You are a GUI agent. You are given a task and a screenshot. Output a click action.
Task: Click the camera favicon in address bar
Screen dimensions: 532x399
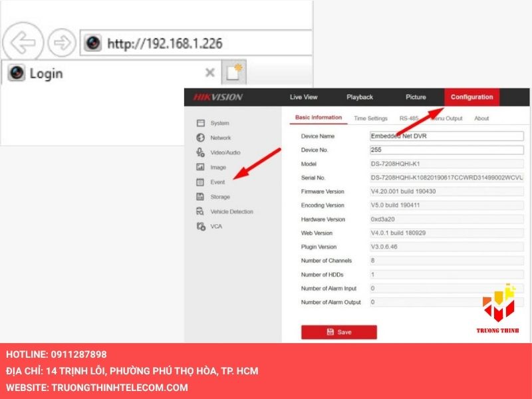point(92,43)
